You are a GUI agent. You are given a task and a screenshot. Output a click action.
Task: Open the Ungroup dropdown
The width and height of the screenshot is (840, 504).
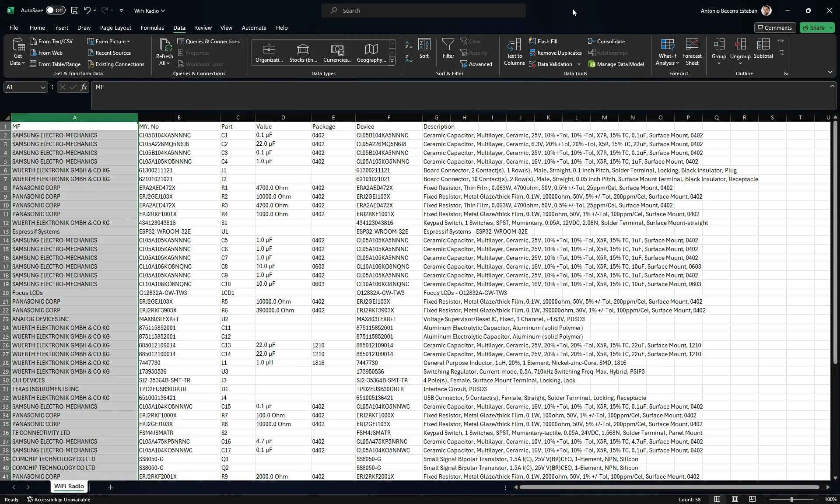pos(740,63)
